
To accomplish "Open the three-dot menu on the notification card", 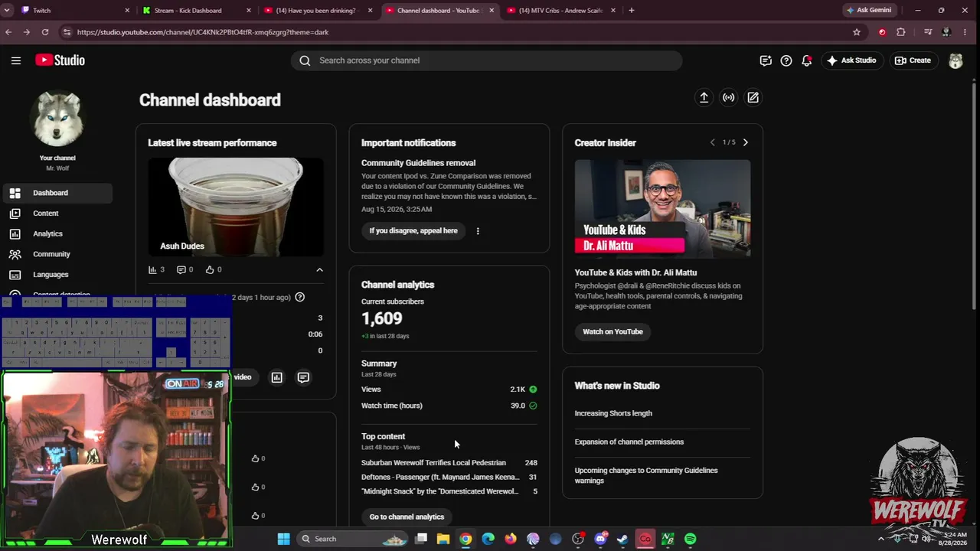I will coord(478,230).
